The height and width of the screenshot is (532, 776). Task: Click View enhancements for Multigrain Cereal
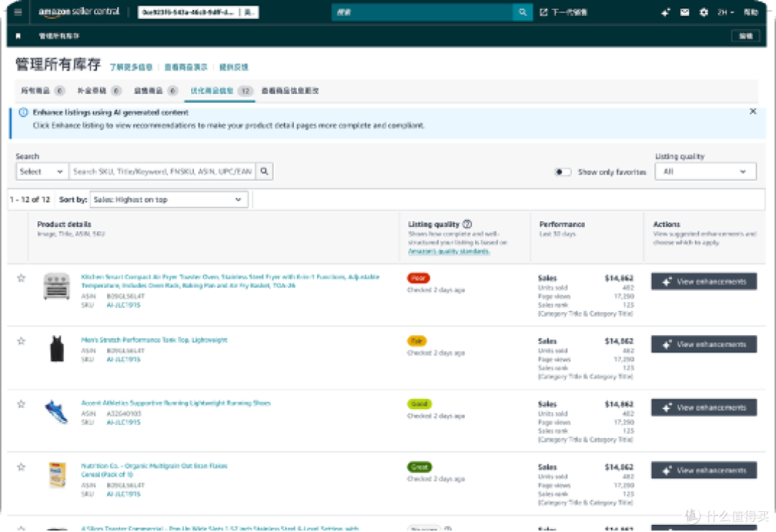click(703, 470)
